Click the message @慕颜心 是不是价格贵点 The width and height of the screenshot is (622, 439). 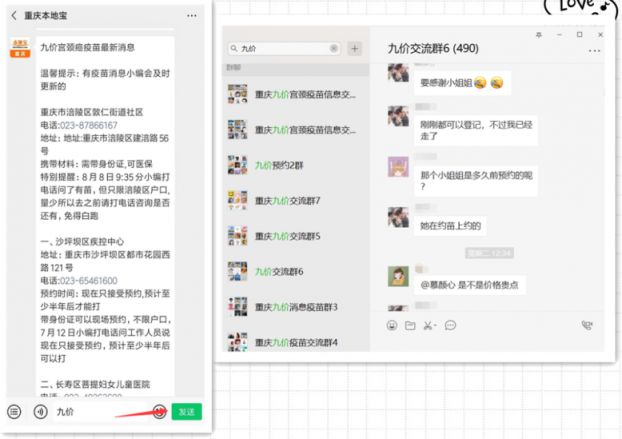[x=470, y=285]
